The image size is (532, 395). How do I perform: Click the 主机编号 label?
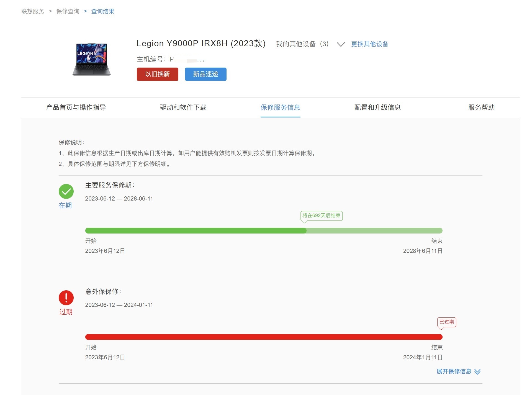[151, 59]
